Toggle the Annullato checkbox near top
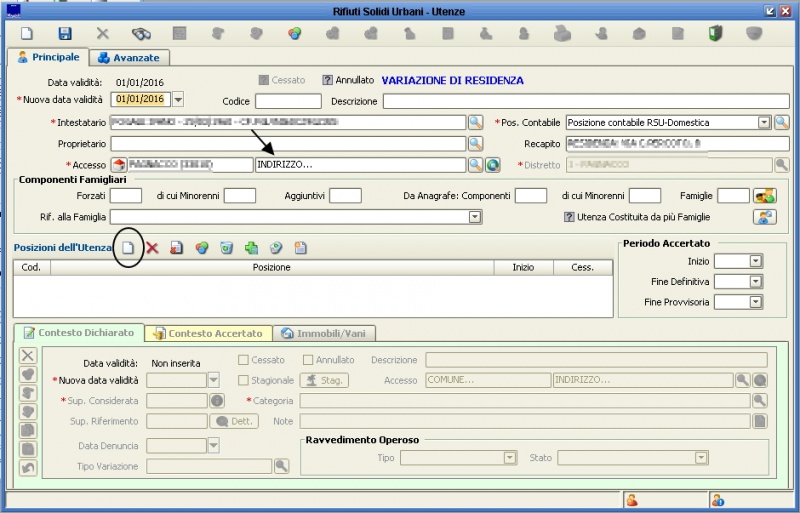This screenshot has width=800, height=513. [x=327, y=80]
